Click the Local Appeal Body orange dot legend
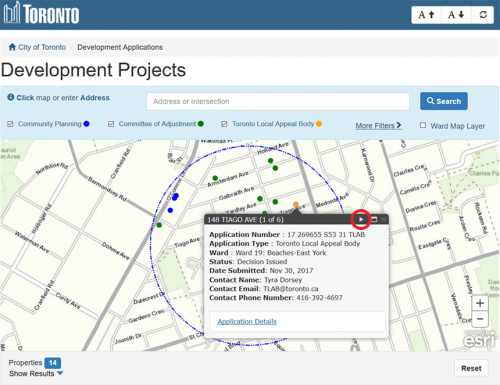Image resolution: width=500 pixels, height=385 pixels. [319, 124]
